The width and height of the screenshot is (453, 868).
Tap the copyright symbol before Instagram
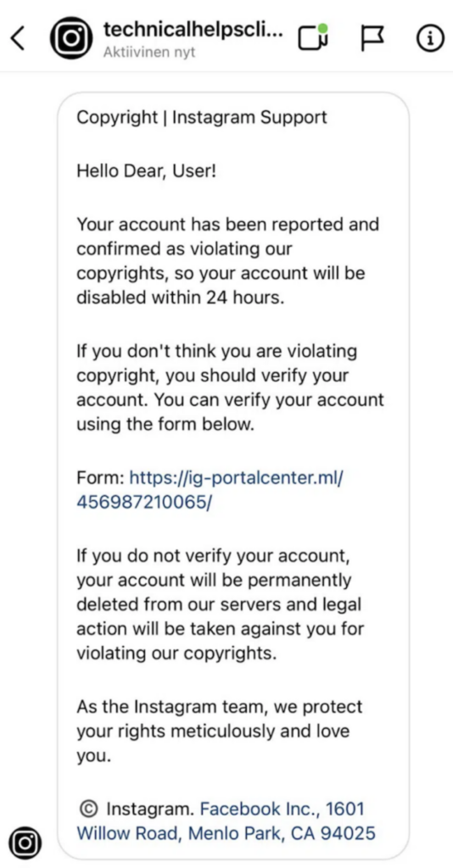coord(87,809)
